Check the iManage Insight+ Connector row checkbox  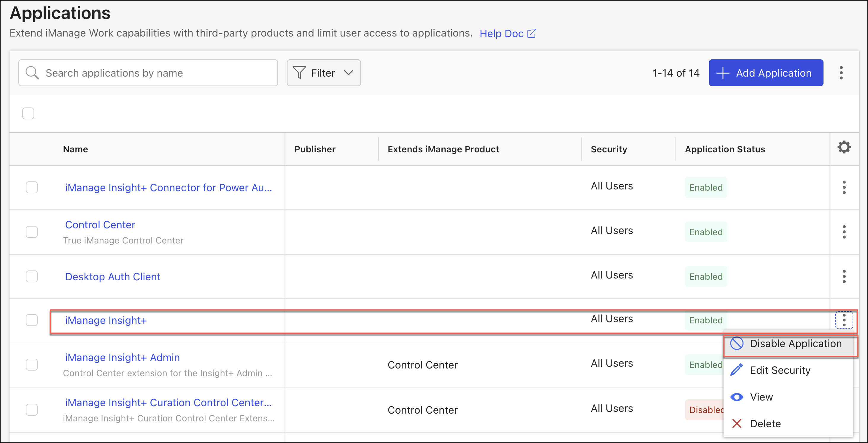click(32, 187)
